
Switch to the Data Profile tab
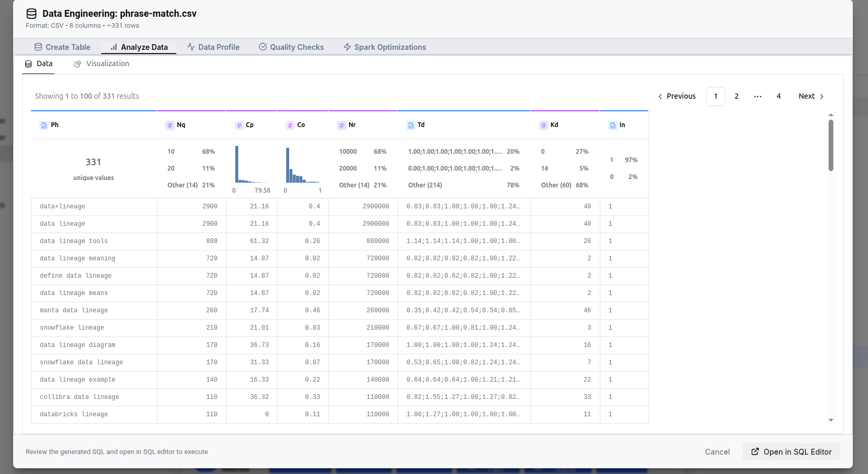219,47
